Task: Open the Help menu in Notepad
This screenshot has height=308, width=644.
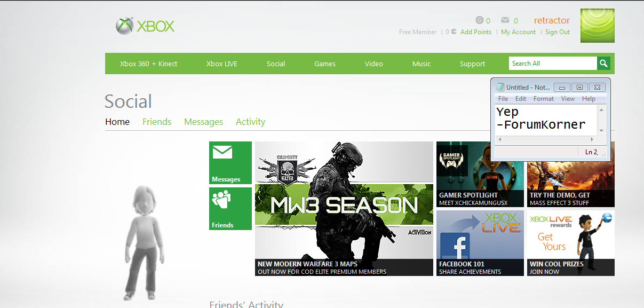Action: pyautogui.click(x=589, y=99)
